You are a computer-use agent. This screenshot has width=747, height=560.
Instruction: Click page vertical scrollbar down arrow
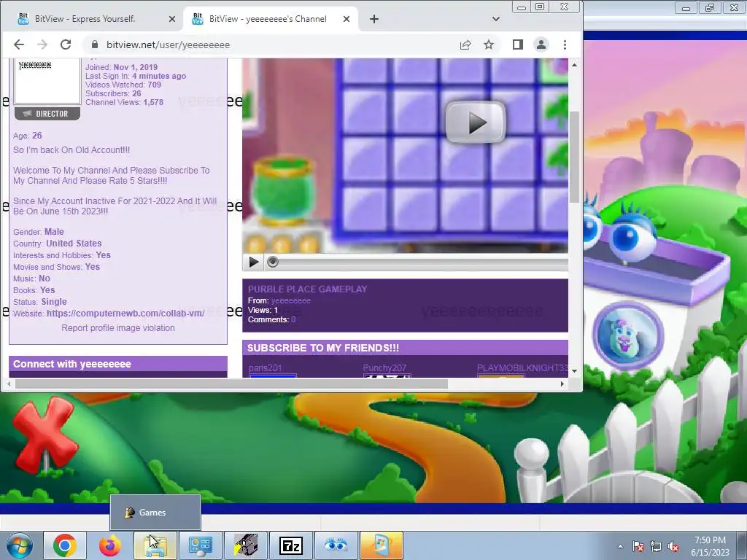point(575,371)
